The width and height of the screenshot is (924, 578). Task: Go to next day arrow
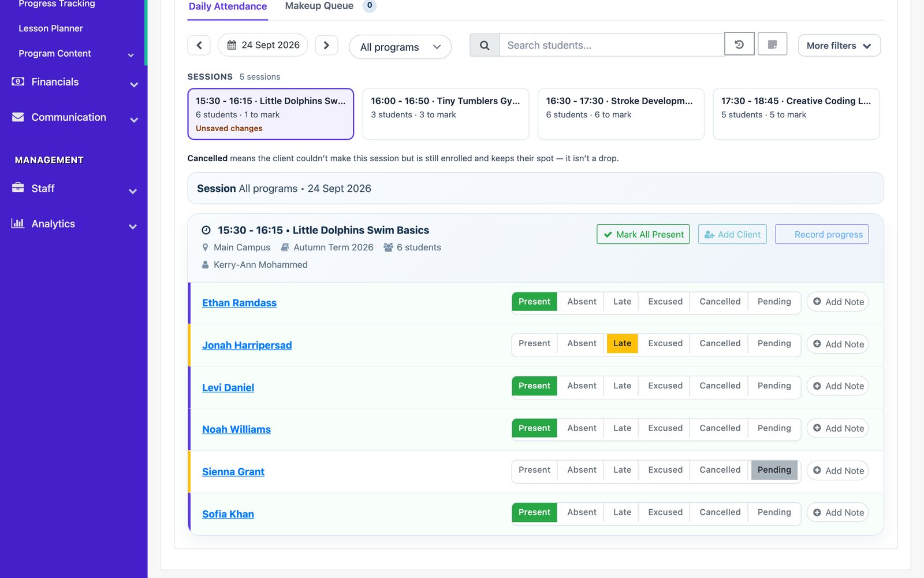[326, 45]
